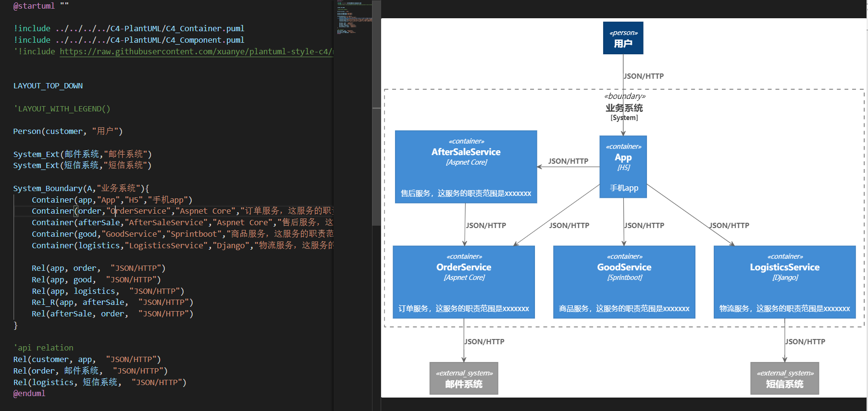Click the [Sprintboot] tag in GoodService box

click(624, 278)
